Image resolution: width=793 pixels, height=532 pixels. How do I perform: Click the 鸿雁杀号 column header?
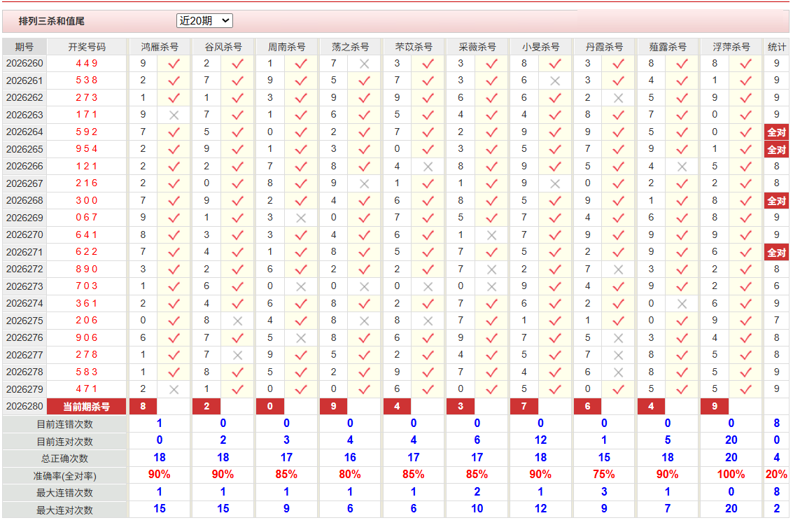160,47
